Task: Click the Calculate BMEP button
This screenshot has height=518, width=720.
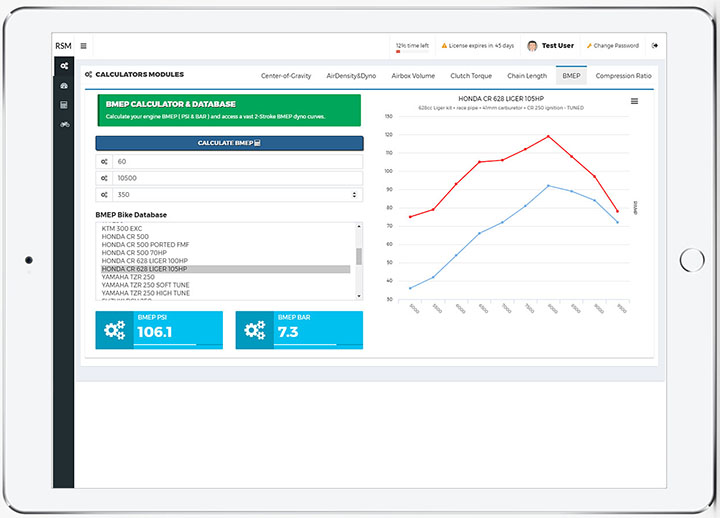Action: (x=230, y=143)
